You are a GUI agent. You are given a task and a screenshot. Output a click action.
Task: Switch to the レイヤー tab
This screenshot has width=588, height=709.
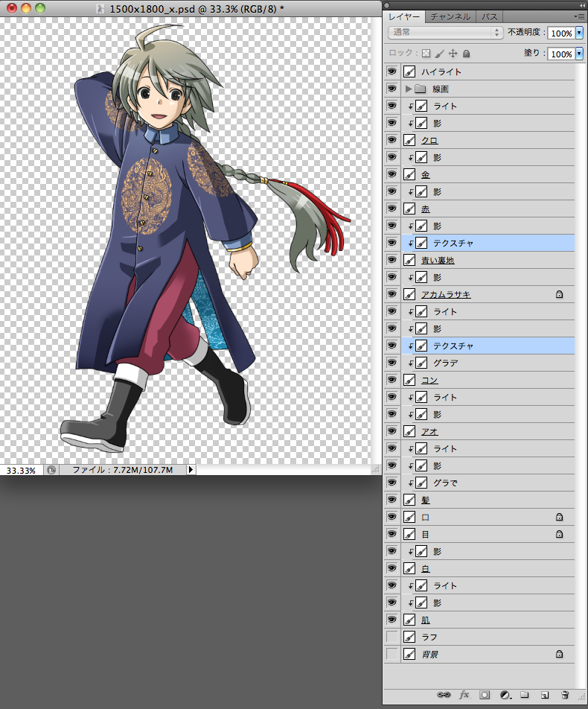(x=403, y=16)
